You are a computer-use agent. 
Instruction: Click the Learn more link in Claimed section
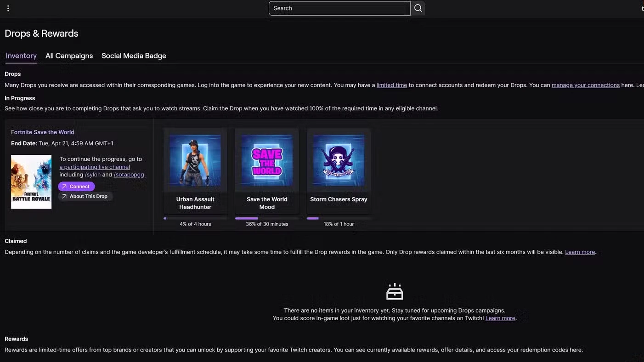click(x=580, y=252)
